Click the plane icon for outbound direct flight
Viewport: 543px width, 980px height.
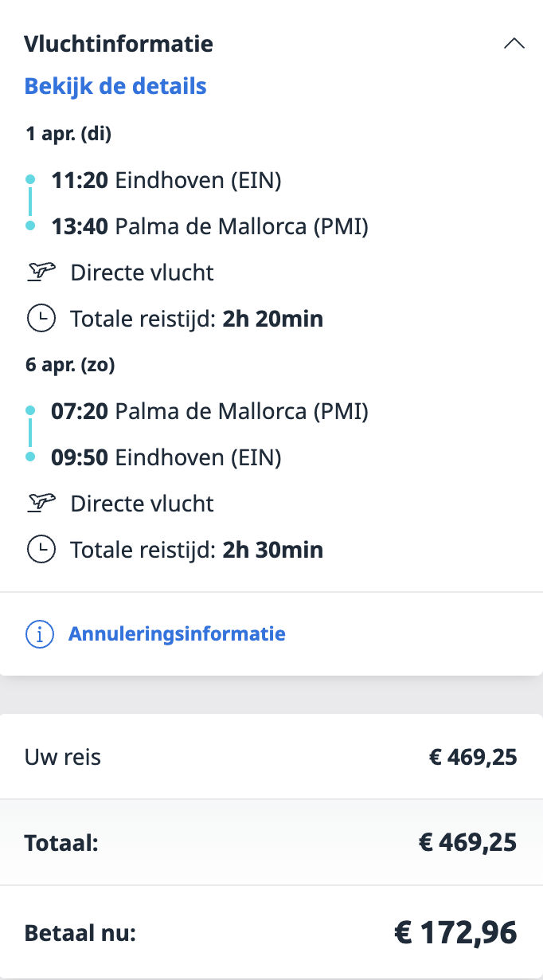point(41,272)
